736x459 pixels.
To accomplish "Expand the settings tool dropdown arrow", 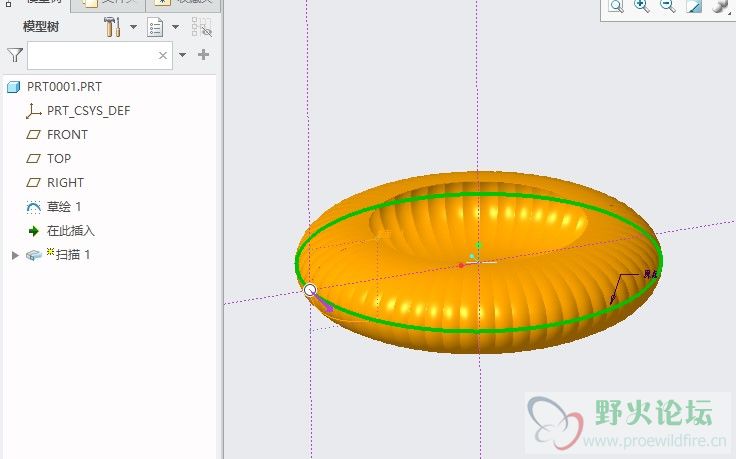I will [133, 27].
